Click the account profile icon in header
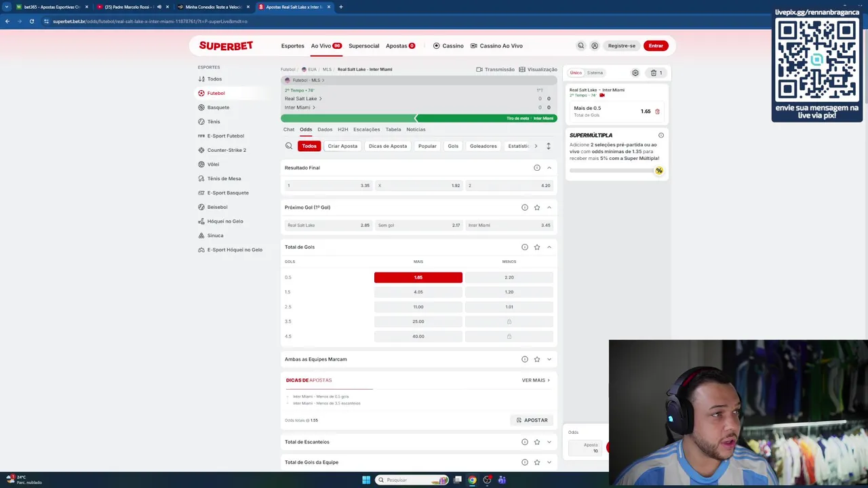The height and width of the screenshot is (488, 868). (x=595, y=45)
